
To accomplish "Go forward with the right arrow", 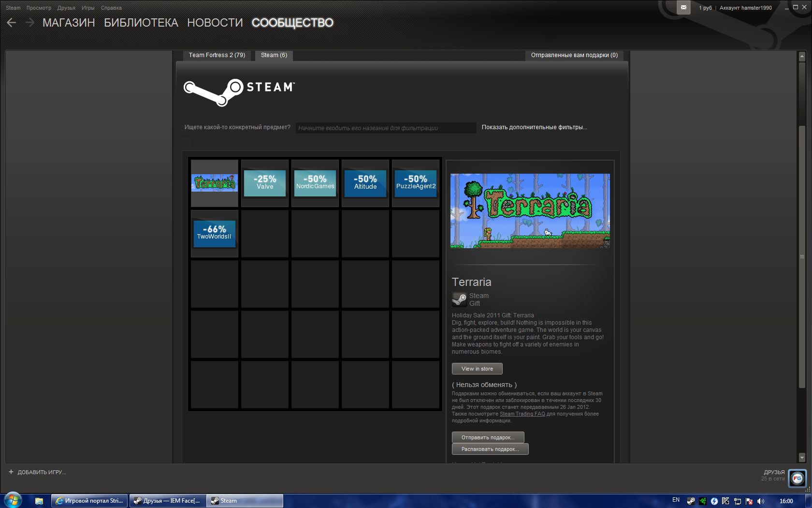I will point(29,23).
